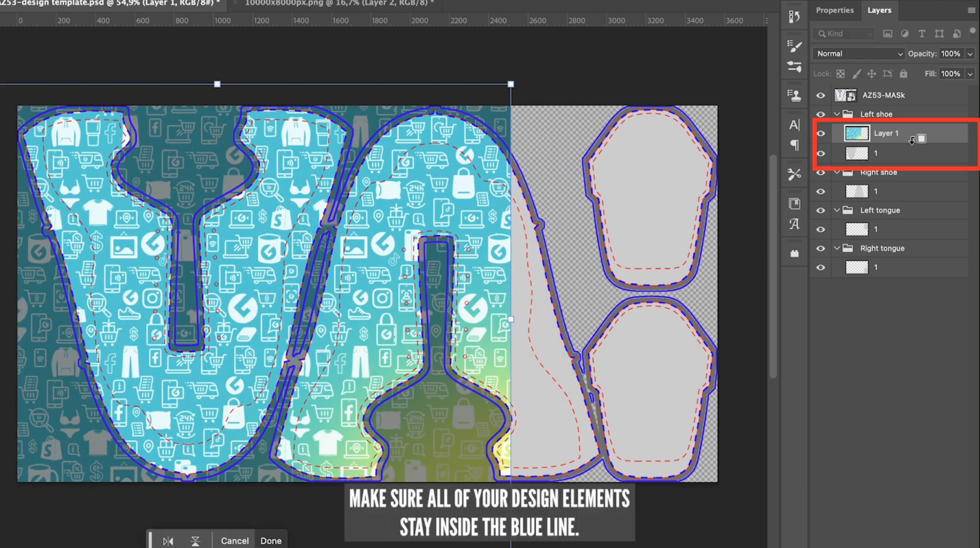Screen dimensions: 980x548
Task: Click the Fill value field
Action: pos(951,74)
